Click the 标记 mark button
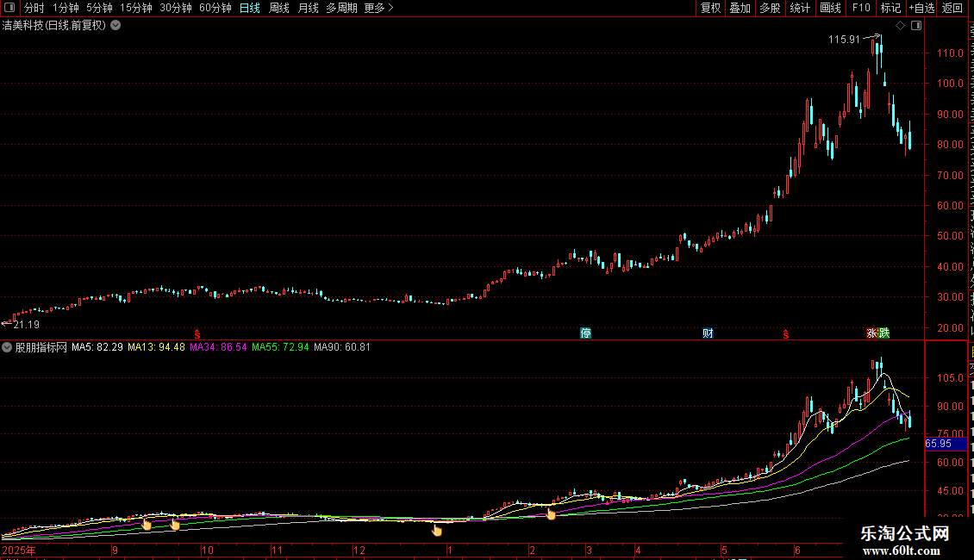Screen dimensions: 974x560 [x=890, y=8]
